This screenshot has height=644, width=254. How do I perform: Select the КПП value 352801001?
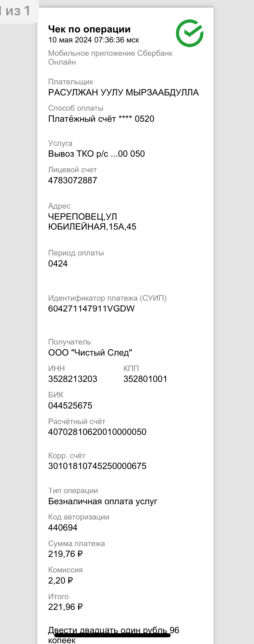(145, 379)
